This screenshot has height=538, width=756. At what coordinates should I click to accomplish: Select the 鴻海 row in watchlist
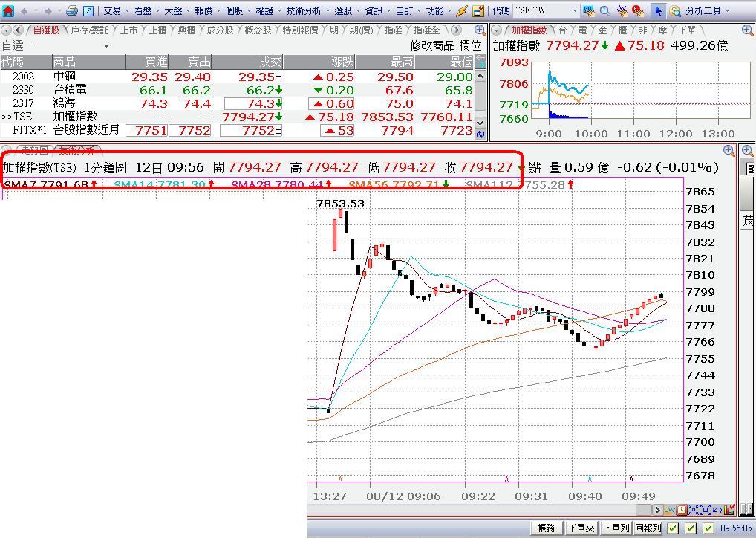(237, 103)
